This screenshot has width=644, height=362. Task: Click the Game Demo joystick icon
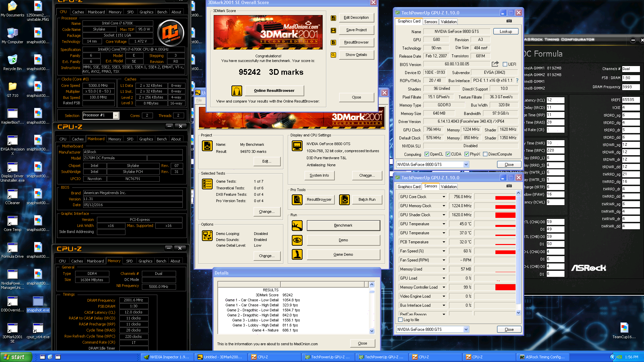(297, 254)
